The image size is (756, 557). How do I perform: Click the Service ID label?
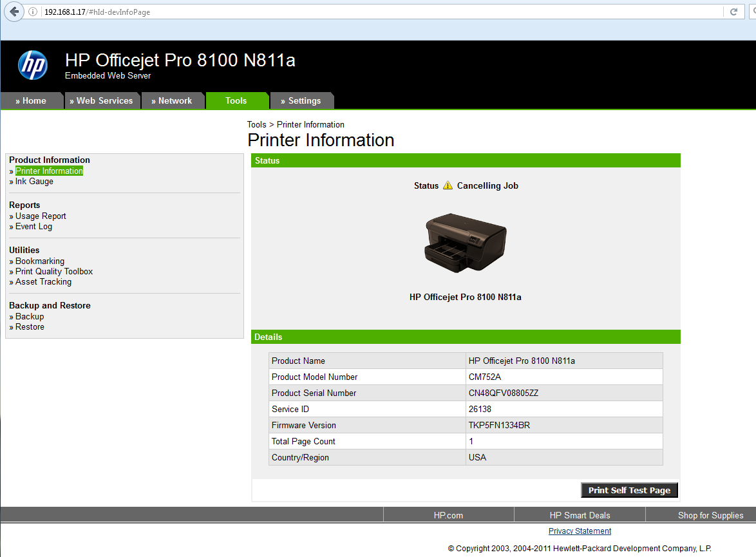(290, 409)
